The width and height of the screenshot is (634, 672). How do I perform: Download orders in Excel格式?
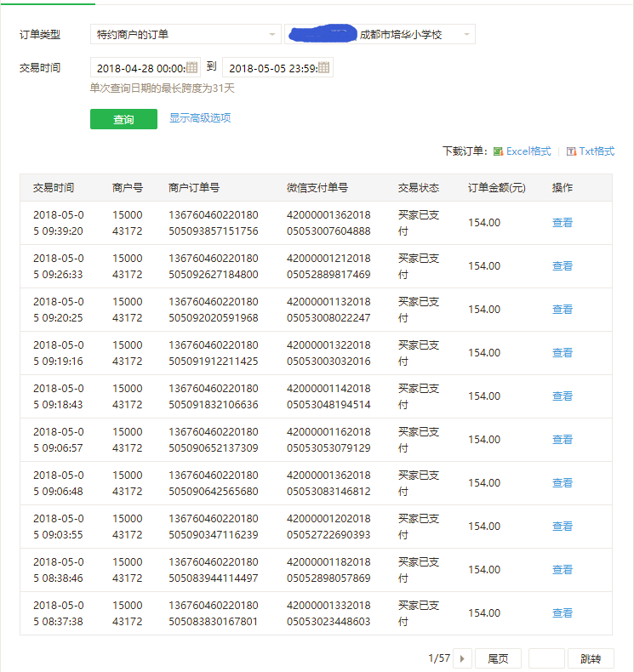[x=528, y=151]
